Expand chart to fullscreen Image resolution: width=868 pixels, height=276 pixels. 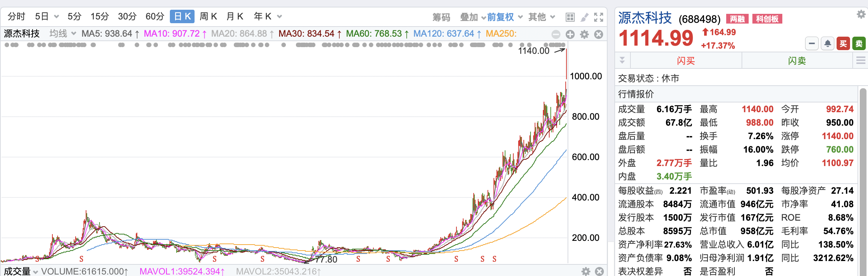click(599, 17)
